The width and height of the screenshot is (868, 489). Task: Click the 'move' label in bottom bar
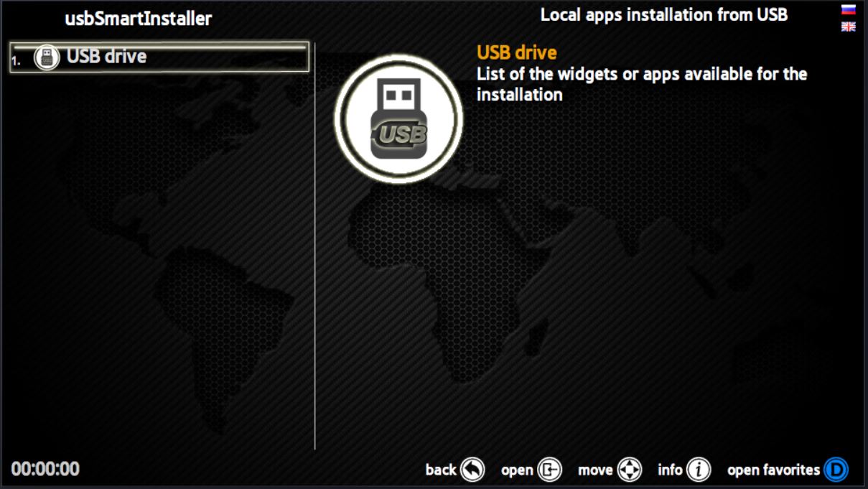pyautogui.click(x=595, y=470)
